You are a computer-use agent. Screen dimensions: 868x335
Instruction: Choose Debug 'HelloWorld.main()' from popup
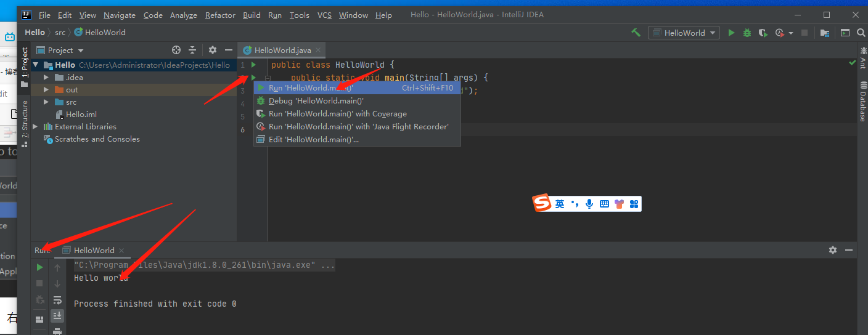(x=357, y=101)
